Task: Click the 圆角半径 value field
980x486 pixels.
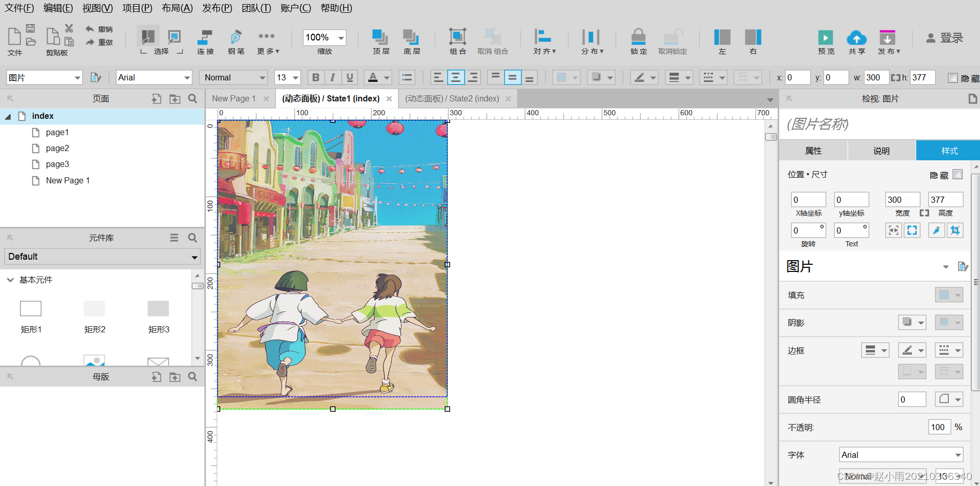Action: click(912, 399)
